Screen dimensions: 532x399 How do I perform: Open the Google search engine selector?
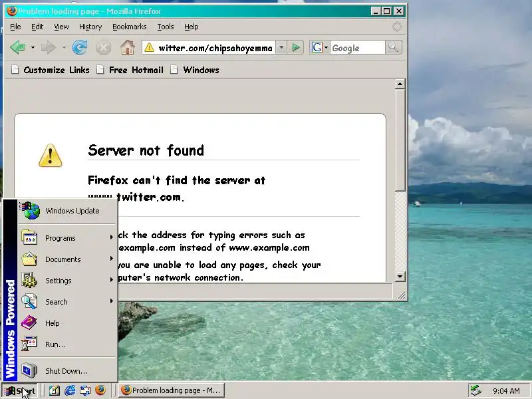tap(319, 48)
